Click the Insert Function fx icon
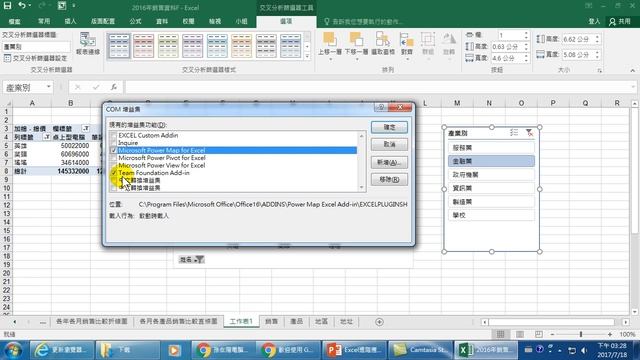Viewport: 640px width, 360px height. (x=114, y=87)
